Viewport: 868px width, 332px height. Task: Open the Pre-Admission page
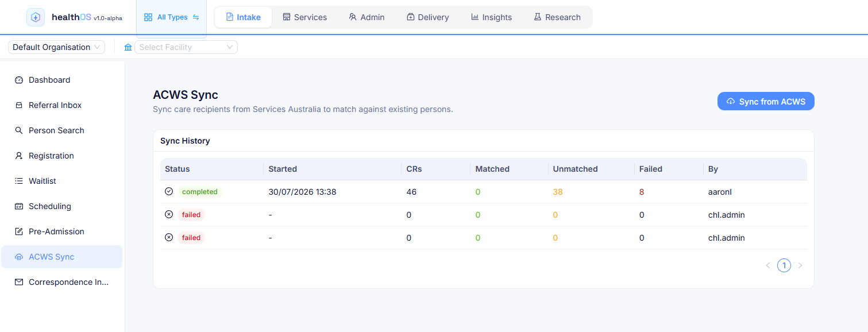pyautogui.click(x=62, y=231)
